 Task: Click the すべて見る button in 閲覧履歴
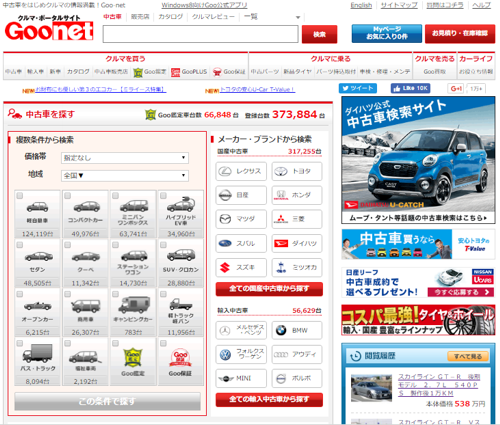pos(468,356)
